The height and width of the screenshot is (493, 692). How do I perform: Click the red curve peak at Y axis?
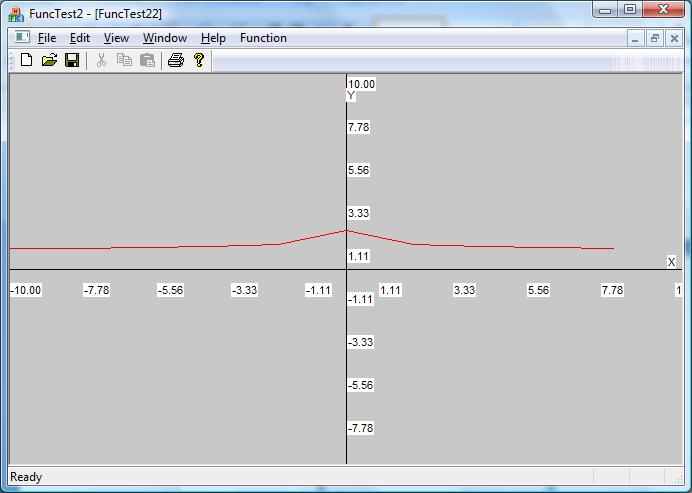[346, 231]
